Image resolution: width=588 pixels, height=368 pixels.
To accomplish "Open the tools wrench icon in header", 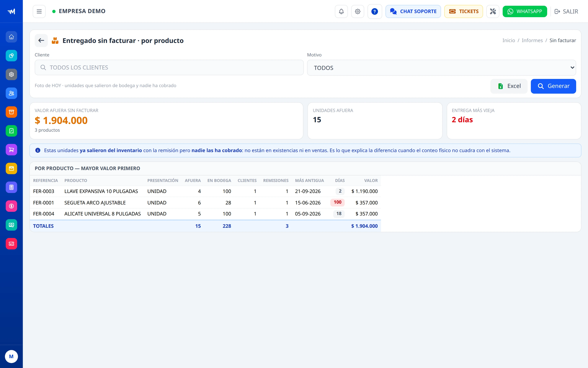I will [x=493, y=11].
